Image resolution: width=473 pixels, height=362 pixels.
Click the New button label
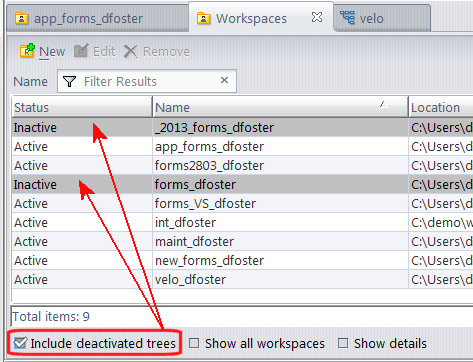tap(52, 52)
